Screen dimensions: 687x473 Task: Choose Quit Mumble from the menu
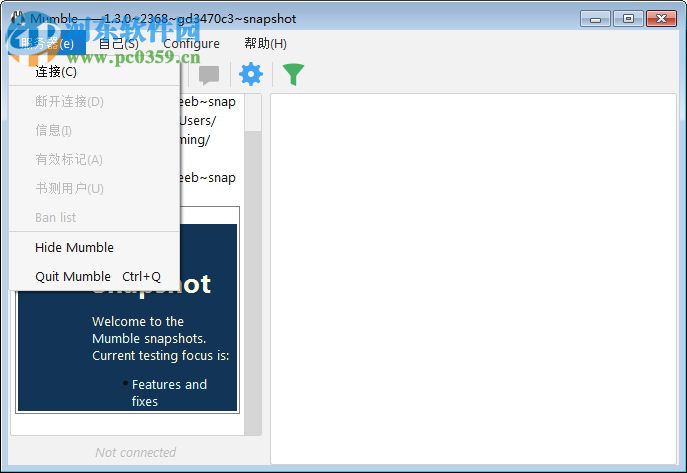(x=94, y=276)
